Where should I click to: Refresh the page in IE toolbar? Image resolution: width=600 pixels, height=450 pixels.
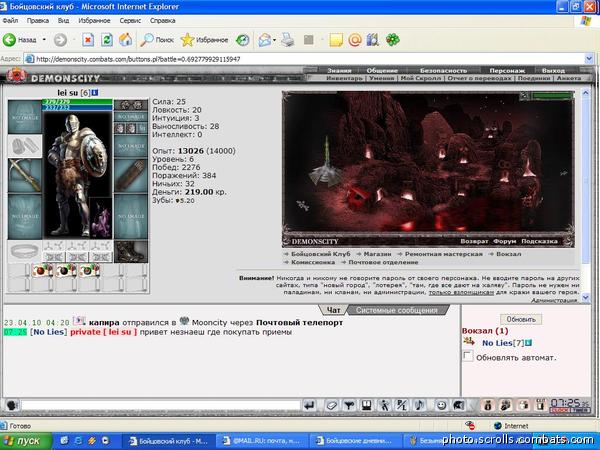107,39
